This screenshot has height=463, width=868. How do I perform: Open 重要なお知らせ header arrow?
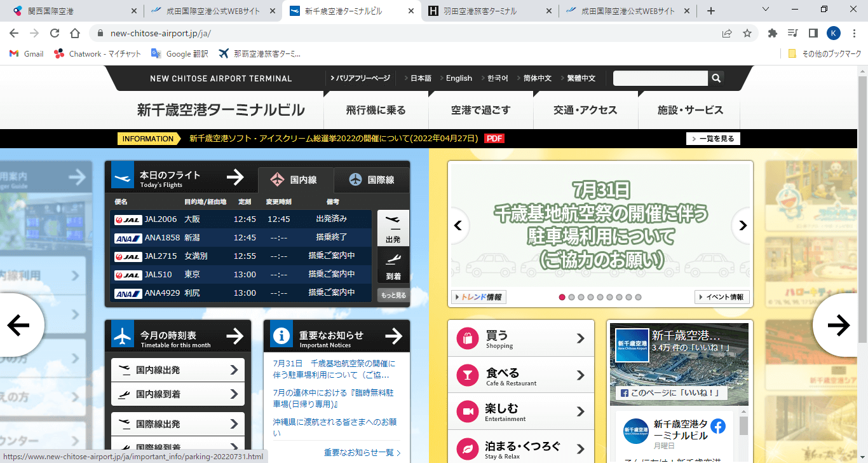pyautogui.click(x=394, y=336)
